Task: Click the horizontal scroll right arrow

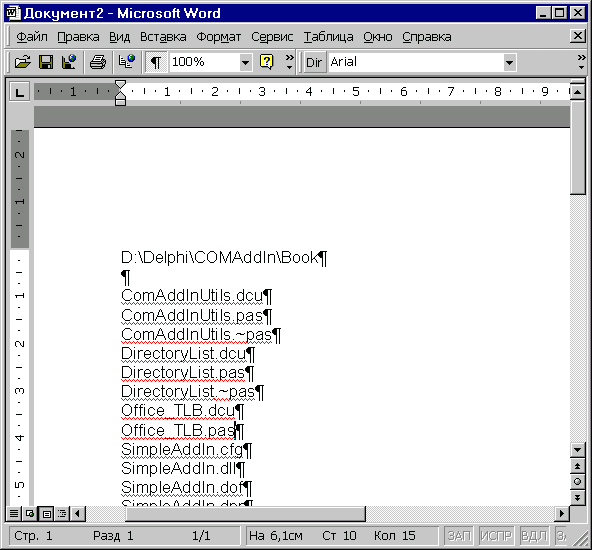Action: point(562,514)
